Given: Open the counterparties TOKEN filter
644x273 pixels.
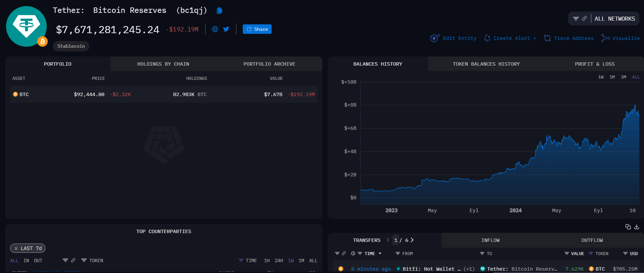Looking at the screenshot, I should pyautogui.click(x=92, y=260).
